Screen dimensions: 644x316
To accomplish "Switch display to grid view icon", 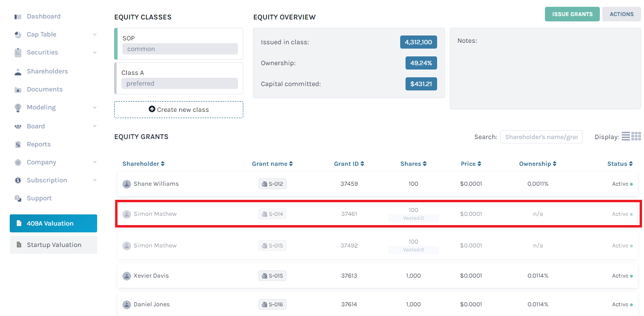I will point(638,136).
